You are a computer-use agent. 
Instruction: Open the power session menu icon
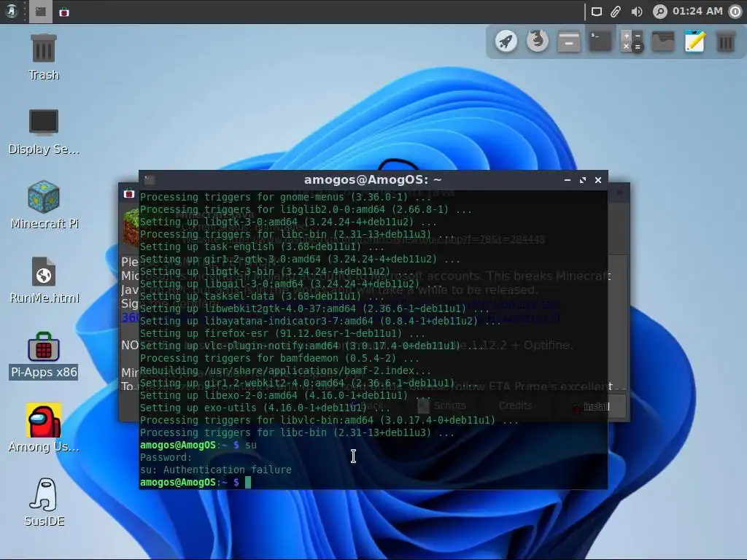tap(735, 12)
